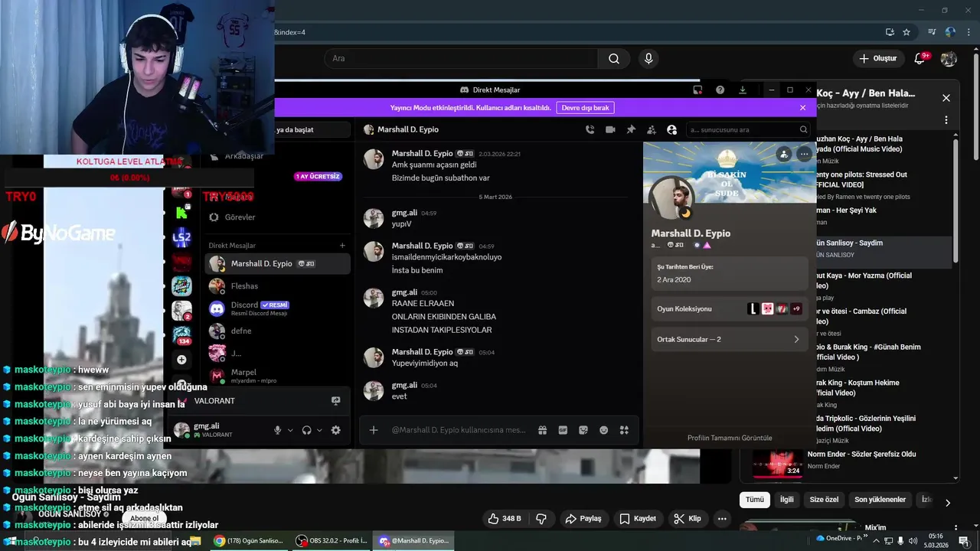This screenshot has width=980, height=551.
Task: Click YouTube Oluştur create button
Action: point(877,58)
